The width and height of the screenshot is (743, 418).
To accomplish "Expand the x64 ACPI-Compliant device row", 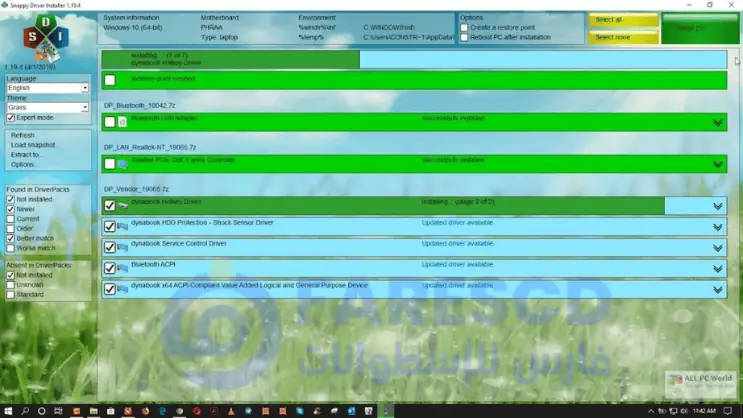I will click(717, 290).
